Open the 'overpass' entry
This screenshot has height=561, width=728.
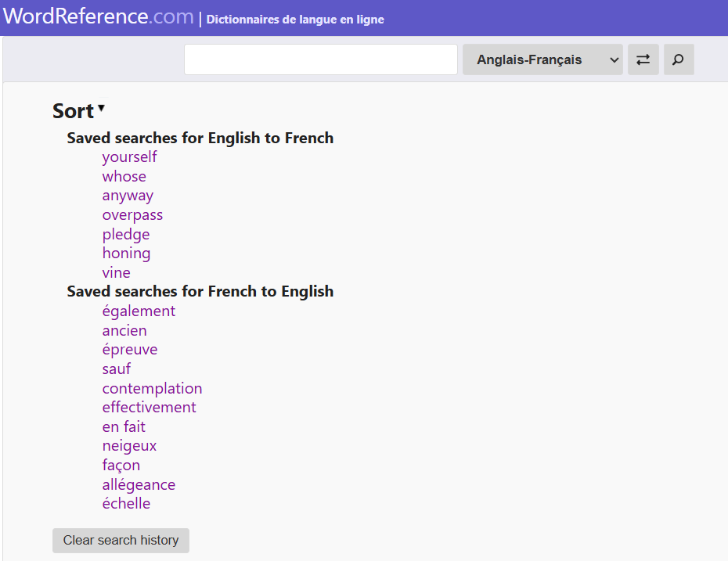coord(132,215)
